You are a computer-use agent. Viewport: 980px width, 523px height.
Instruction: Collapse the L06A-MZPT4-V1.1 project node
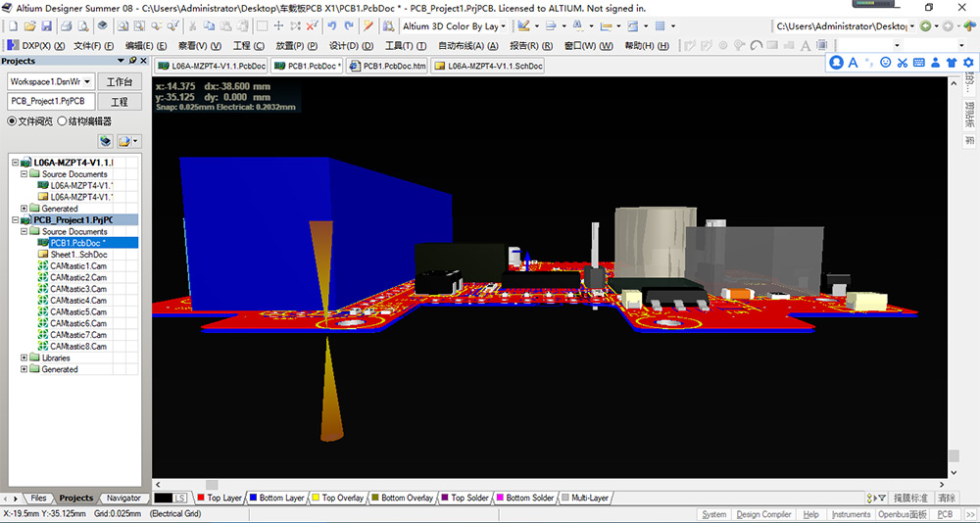(16, 163)
